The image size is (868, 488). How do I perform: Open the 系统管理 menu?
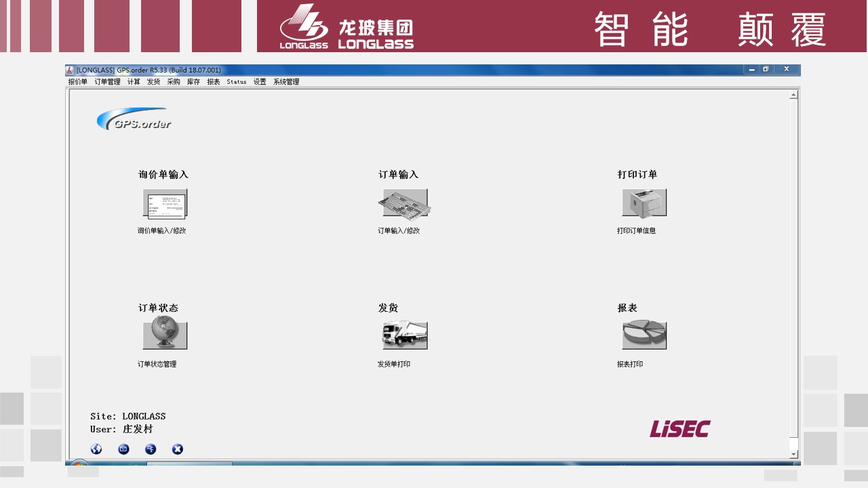pyautogui.click(x=286, y=82)
